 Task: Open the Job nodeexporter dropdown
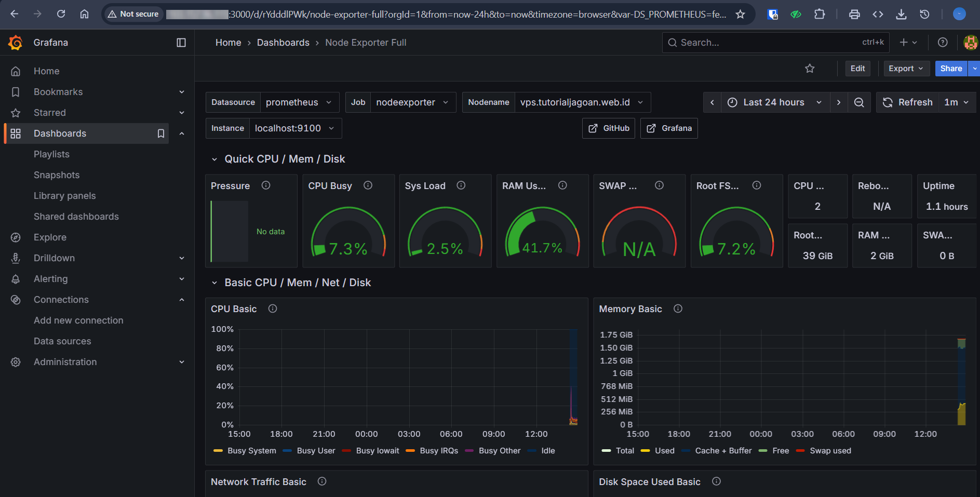tap(413, 102)
